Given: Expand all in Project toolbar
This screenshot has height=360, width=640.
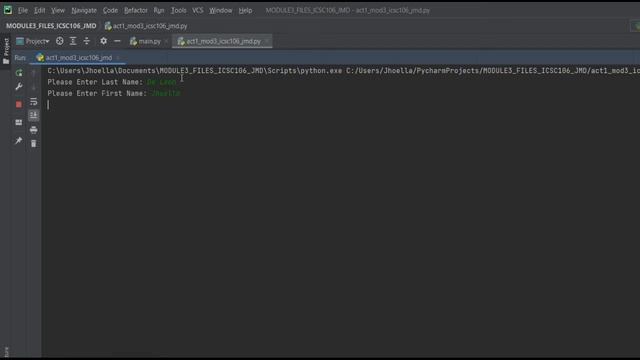Looking at the screenshot, I should pyautogui.click(x=73, y=41).
